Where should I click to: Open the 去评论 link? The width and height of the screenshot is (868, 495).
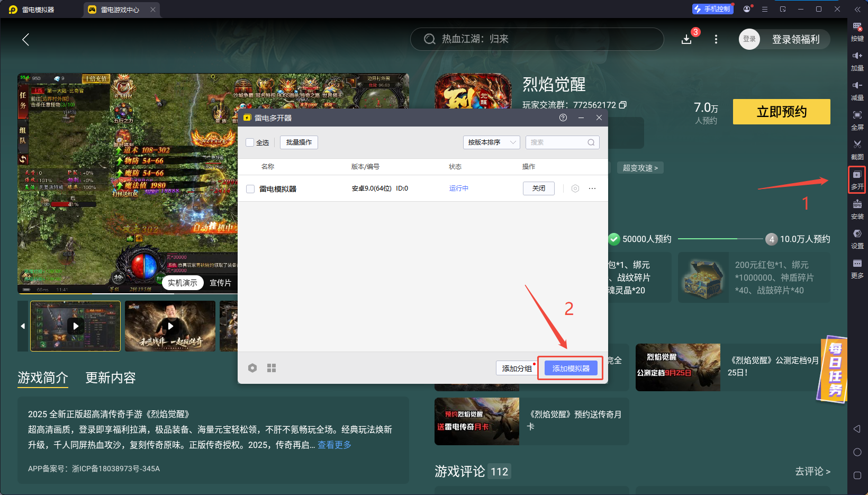click(812, 471)
